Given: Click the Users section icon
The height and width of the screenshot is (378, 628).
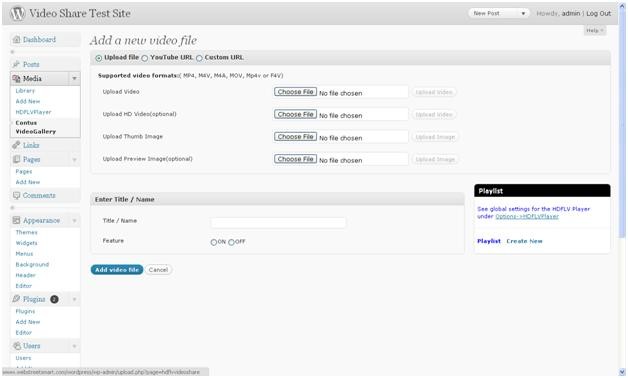Looking at the screenshot, I should [x=16, y=346].
